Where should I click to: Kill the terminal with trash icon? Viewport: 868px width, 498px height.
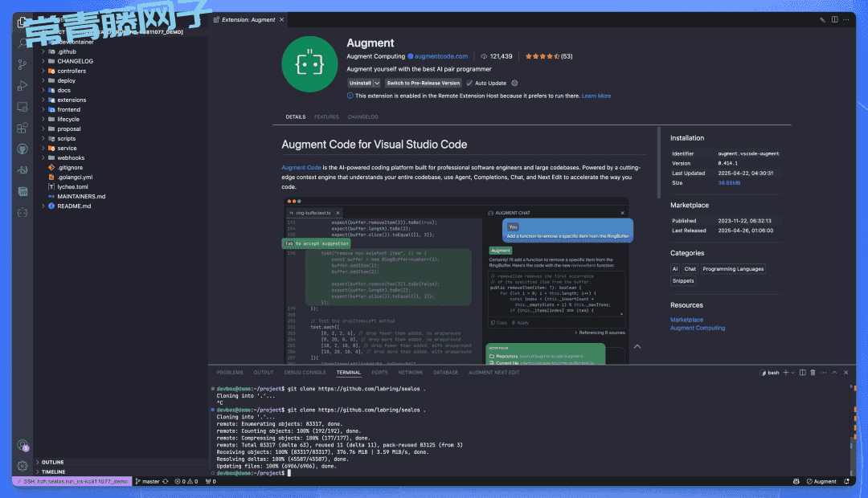tap(813, 373)
